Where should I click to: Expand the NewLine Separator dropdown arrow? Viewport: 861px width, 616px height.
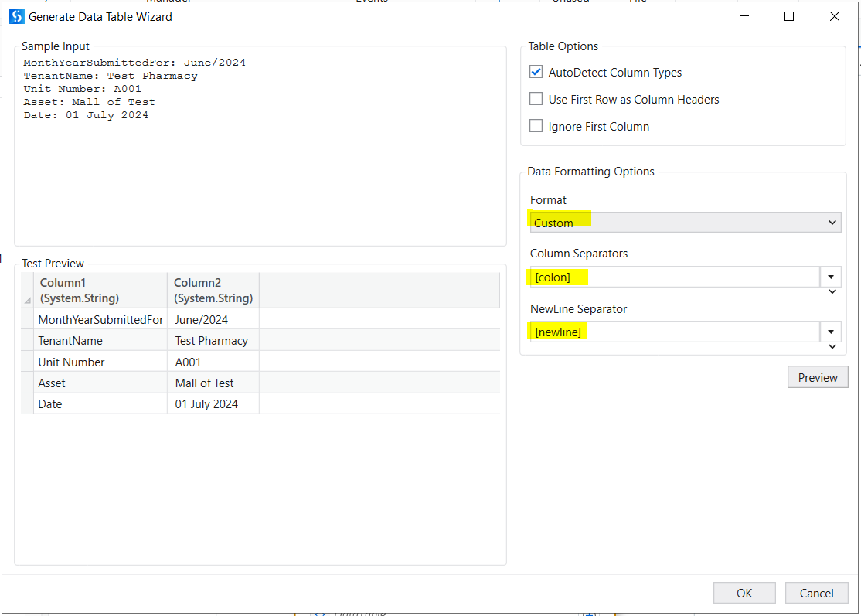[x=830, y=332]
